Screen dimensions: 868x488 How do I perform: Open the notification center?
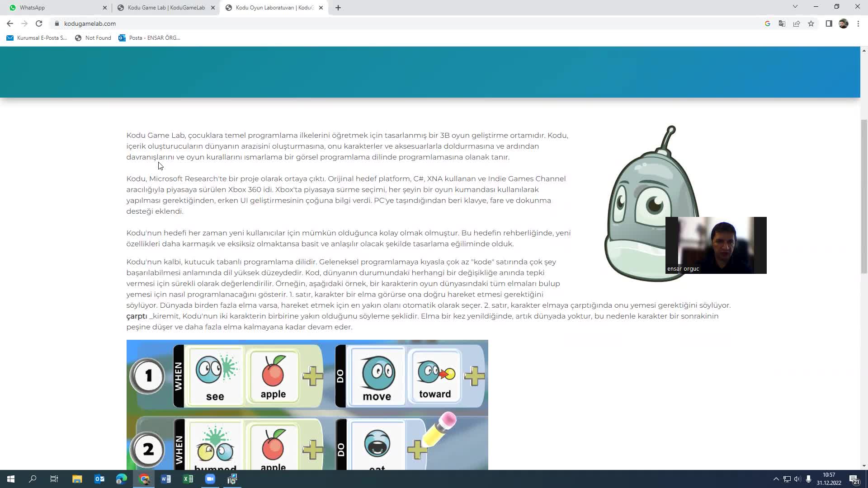854,479
